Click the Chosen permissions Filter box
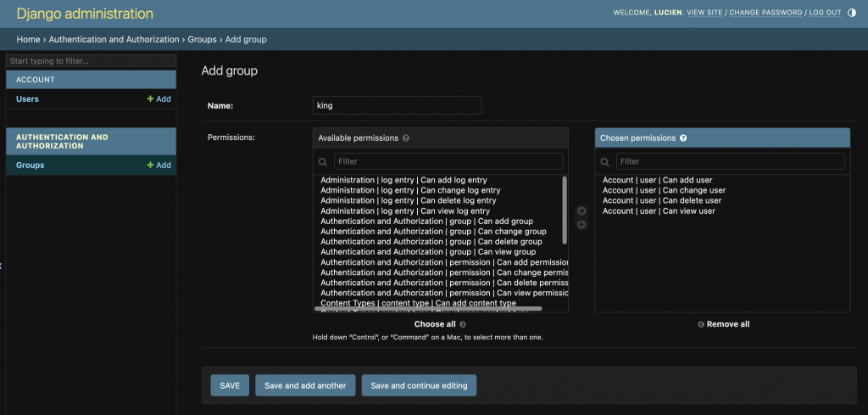The image size is (868, 415). (x=730, y=161)
